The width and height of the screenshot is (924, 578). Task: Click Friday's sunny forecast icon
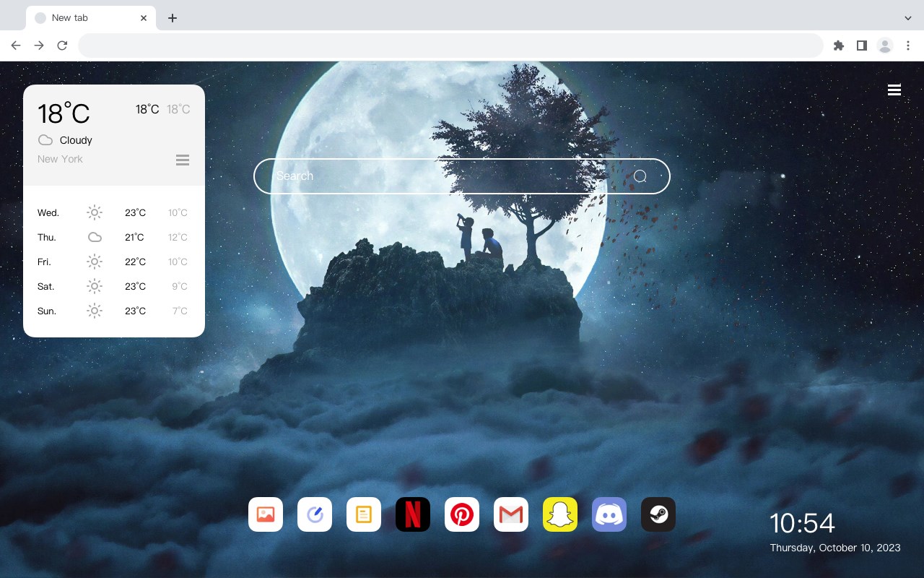(95, 262)
